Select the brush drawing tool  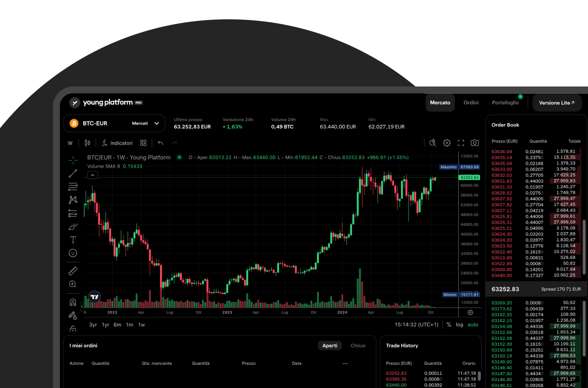(72, 227)
